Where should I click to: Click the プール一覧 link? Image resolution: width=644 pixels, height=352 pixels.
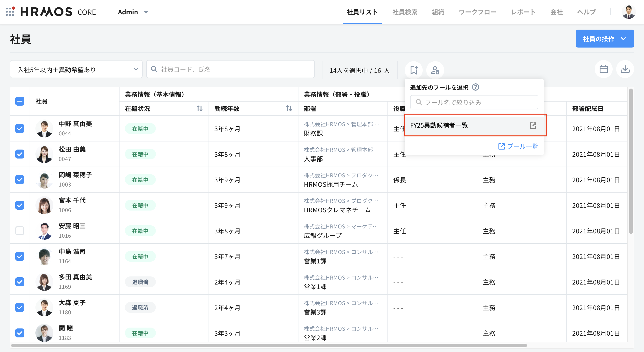pos(518,146)
